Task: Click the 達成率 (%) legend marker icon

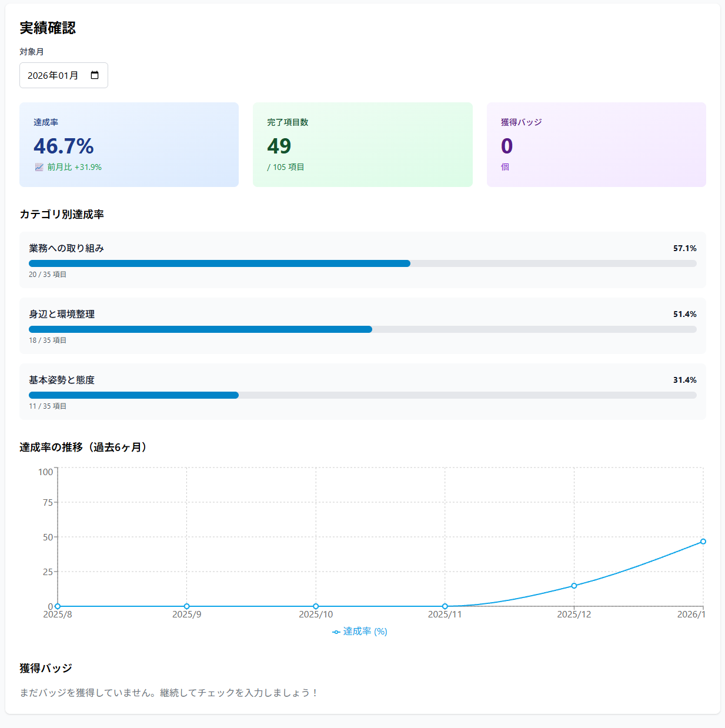Action: 336,632
